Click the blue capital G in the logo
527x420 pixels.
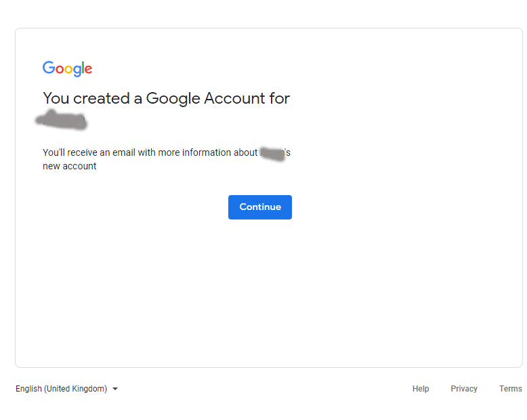point(48,68)
